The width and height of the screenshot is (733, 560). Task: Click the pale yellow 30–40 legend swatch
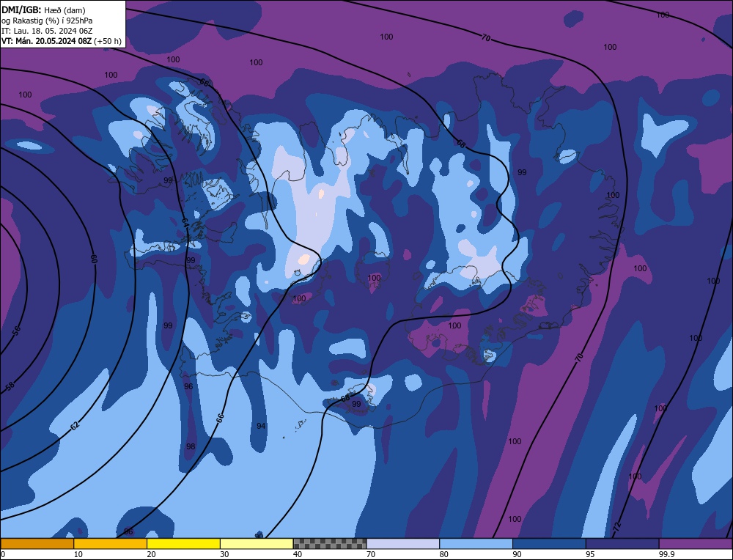[x=257, y=544]
